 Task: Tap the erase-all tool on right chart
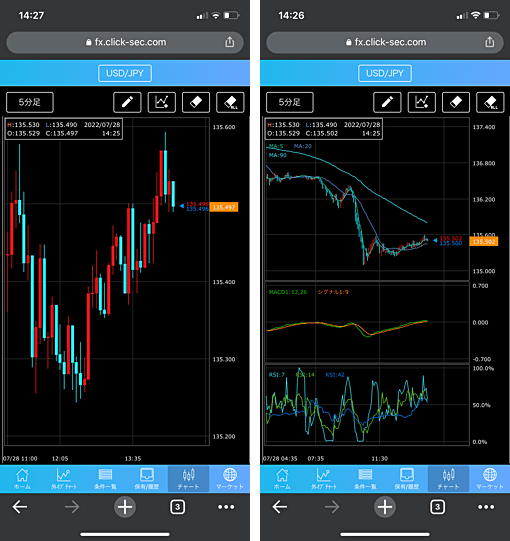(490, 102)
